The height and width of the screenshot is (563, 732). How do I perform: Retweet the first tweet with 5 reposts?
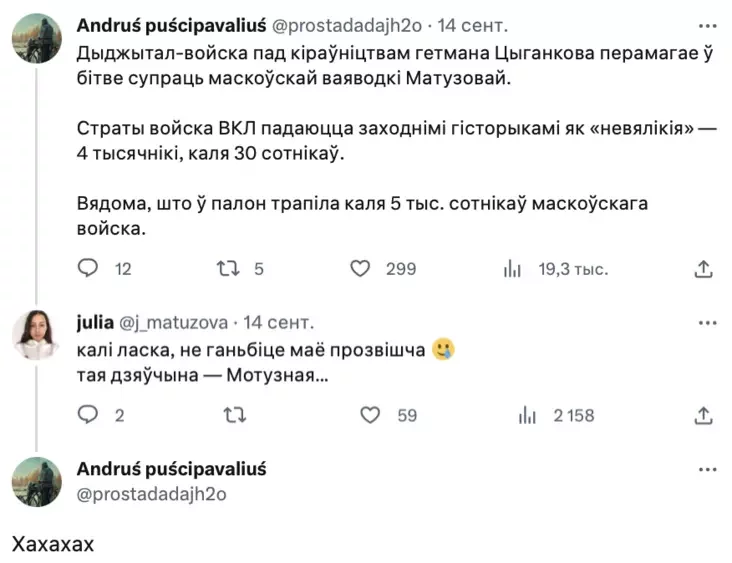[x=227, y=268]
